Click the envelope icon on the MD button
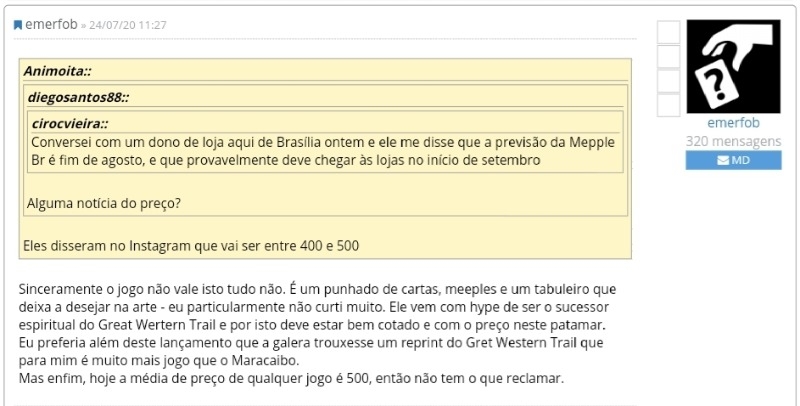 (724, 160)
